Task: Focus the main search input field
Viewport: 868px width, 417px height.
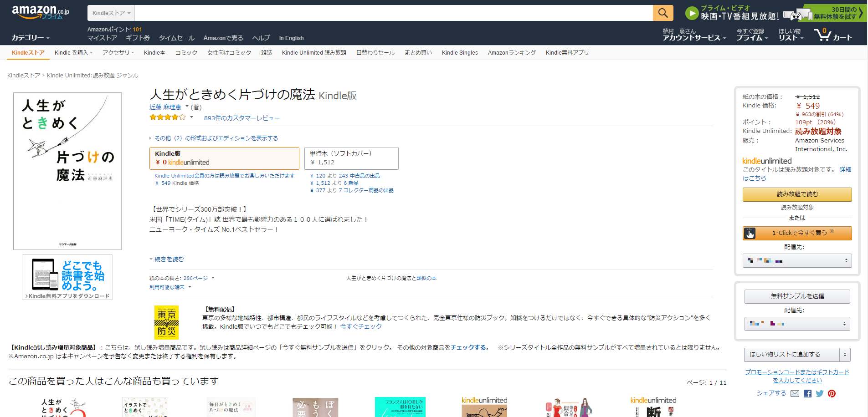Action: [394, 13]
